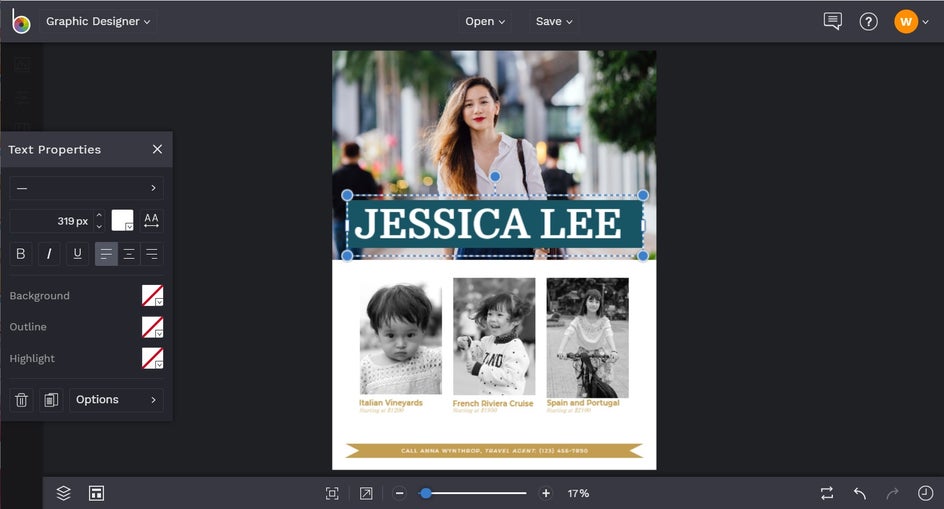This screenshot has width=944, height=509.
Task: Click the fit to screen icon
Action: point(332,493)
